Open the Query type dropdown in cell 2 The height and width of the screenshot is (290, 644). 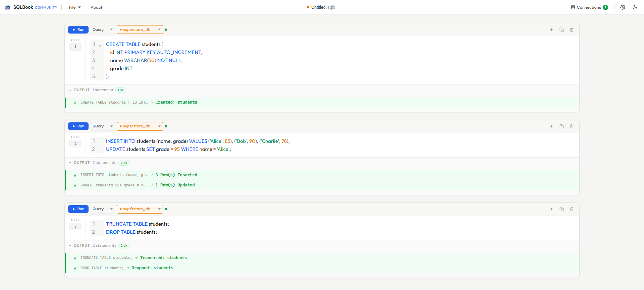[103, 126]
